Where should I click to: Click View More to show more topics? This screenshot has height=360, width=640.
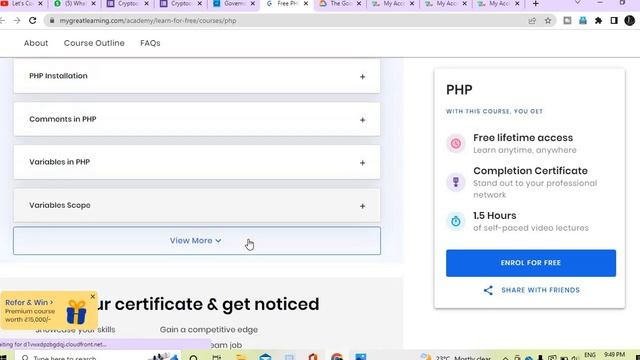click(196, 241)
